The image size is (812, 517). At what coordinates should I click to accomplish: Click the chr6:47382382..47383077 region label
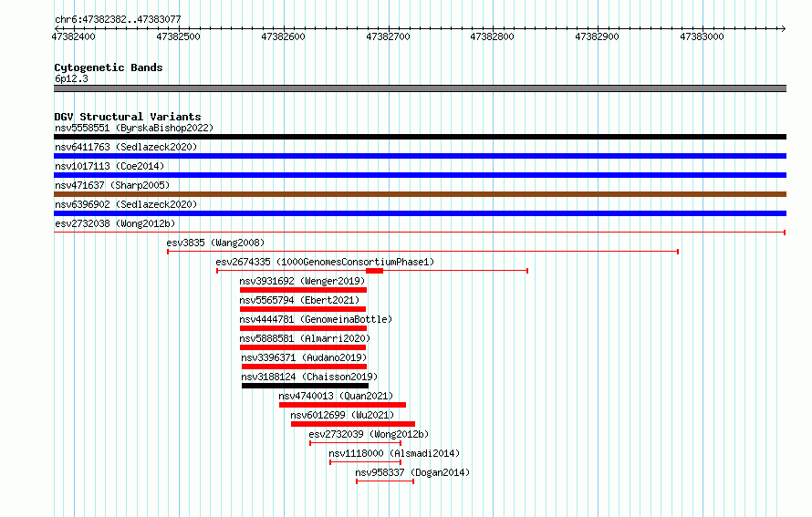(x=118, y=19)
